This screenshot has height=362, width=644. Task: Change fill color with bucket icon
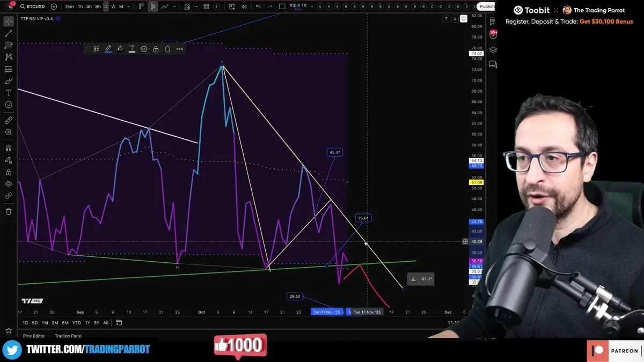[120, 49]
